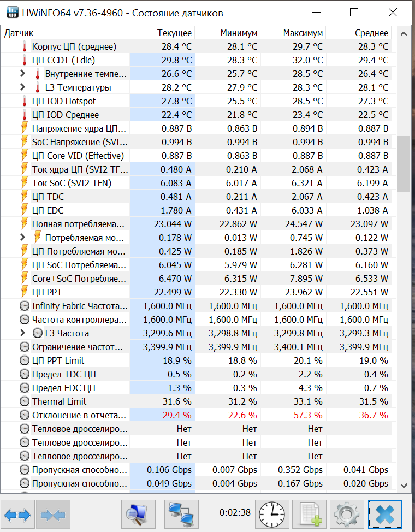Select the Thermal Limit sensor row
This screenshot has height=532, width=415.
tap(76, 401)
